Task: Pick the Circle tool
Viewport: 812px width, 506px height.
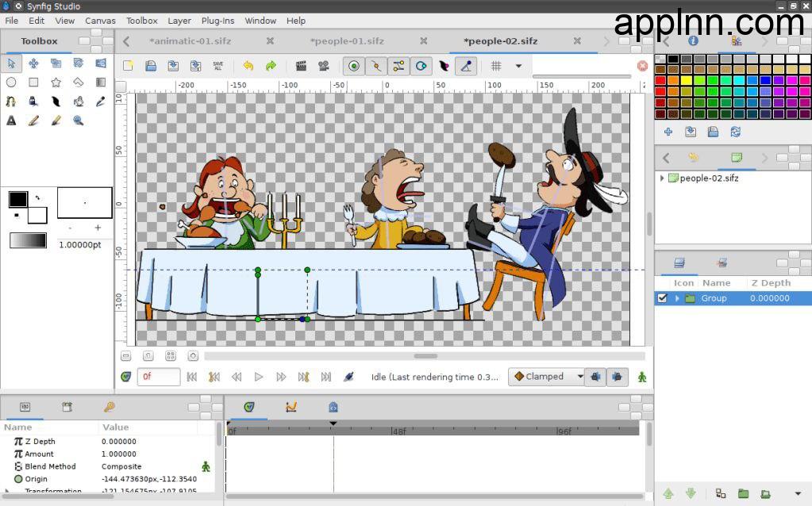Action: click(x=11, y=82)
